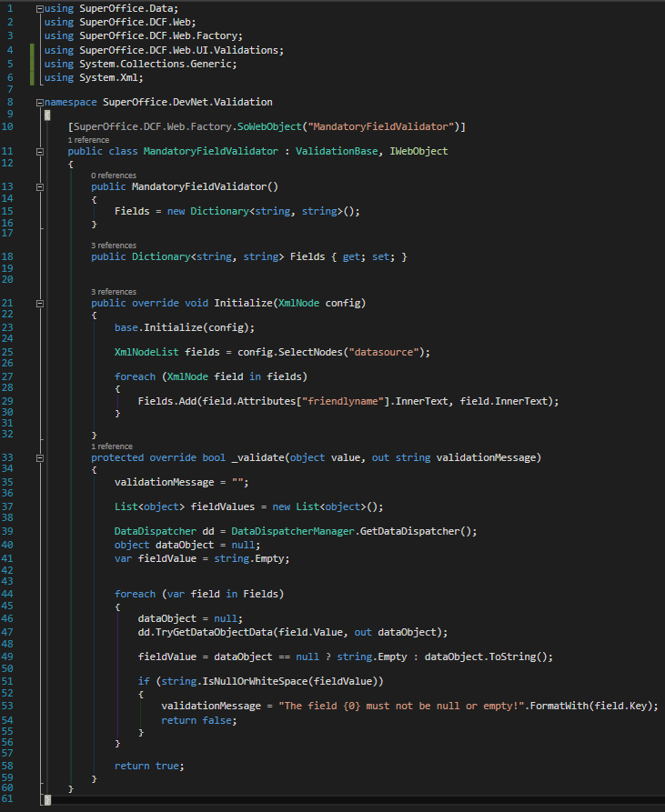The width and height of the screenshot is (665, 812).
Task: Open '1 reference' CodeLens above _validate method
Action: pyautogui.click(x=112, y=446)
